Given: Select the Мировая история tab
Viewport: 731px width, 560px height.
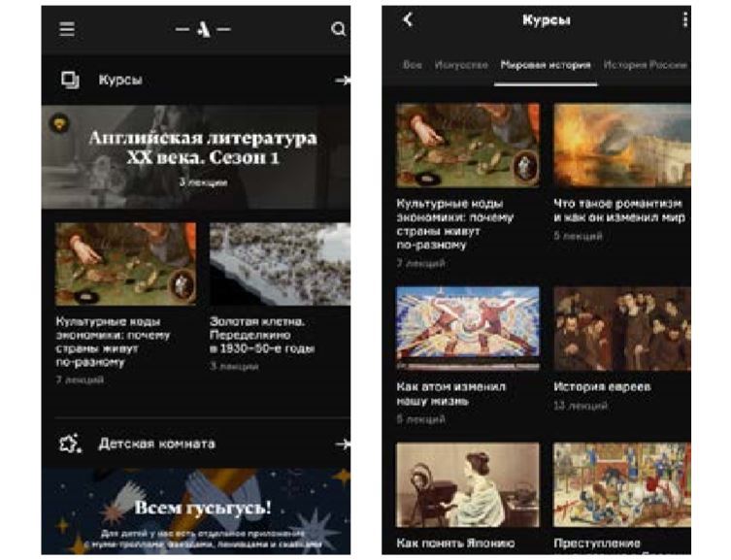Looking at the screenshot, I should pyautogui.click(x=546, y=65).
